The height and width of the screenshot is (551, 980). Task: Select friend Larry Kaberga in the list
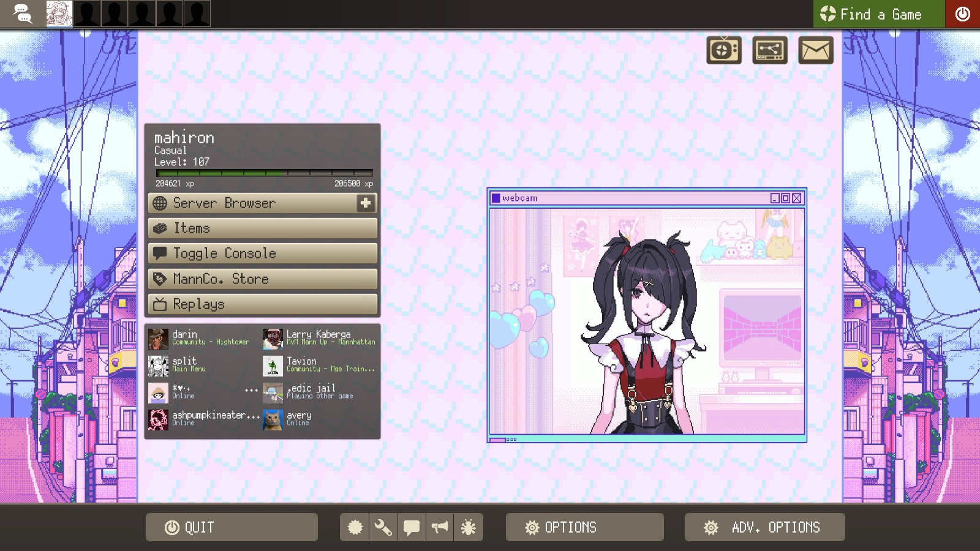tap(320, 337)
